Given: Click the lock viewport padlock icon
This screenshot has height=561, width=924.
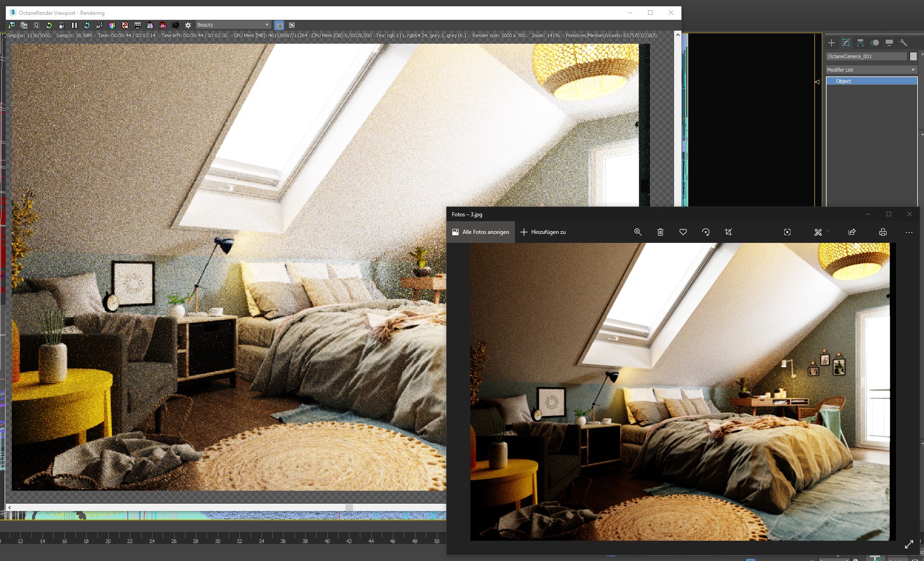Looking at the screenshot, I should (x=62, y=25).
